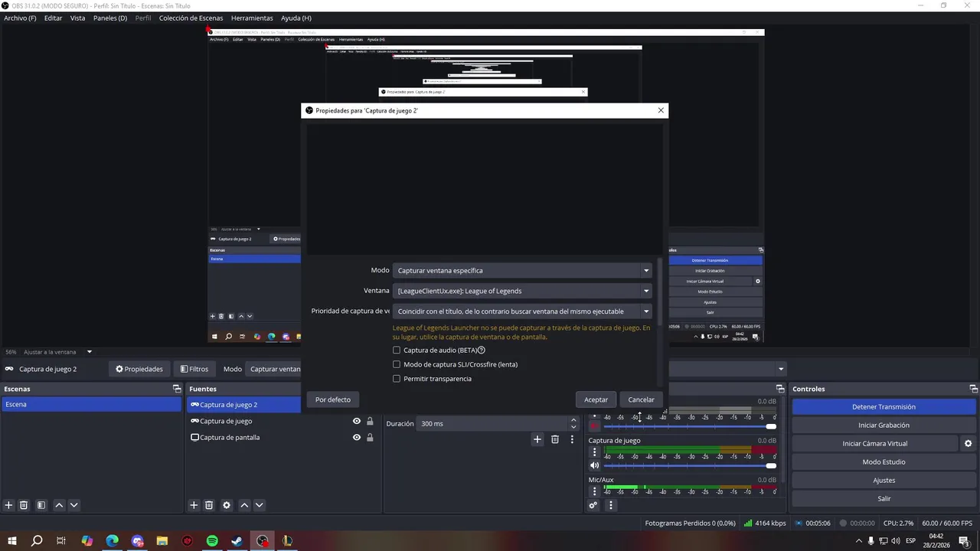Click Detener Transmisión
This screenshot has width=980, height=551.
[884, 407]
